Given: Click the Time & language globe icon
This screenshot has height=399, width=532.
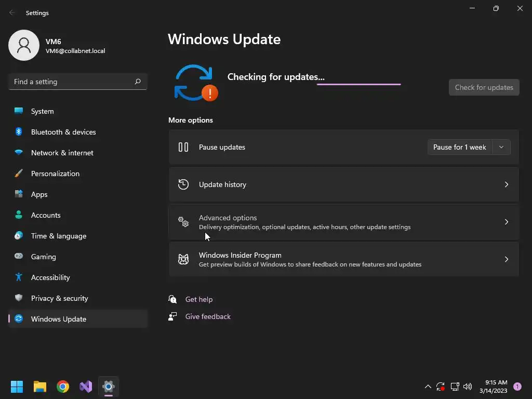Looking at the screenshot, I should (19, 235).
